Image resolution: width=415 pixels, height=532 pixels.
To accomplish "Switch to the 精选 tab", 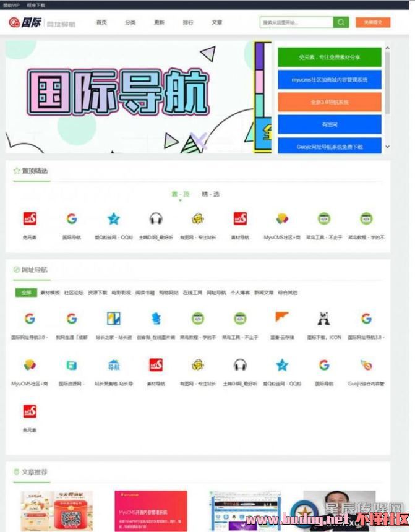I will (210, 194).
